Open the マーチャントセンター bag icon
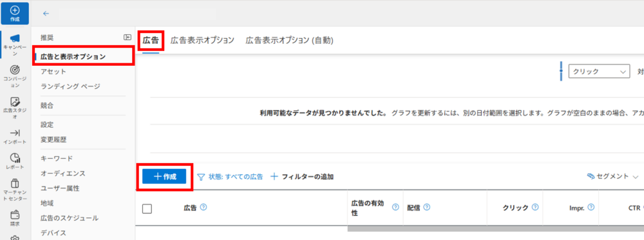Image resolution: width=644 pixels, height=240 pixels. coord(15,183)
